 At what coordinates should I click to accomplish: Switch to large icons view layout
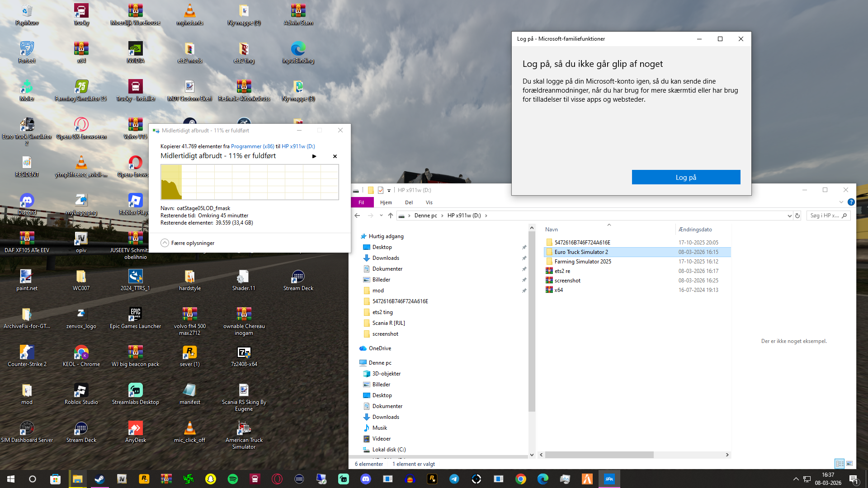[849, 464]
